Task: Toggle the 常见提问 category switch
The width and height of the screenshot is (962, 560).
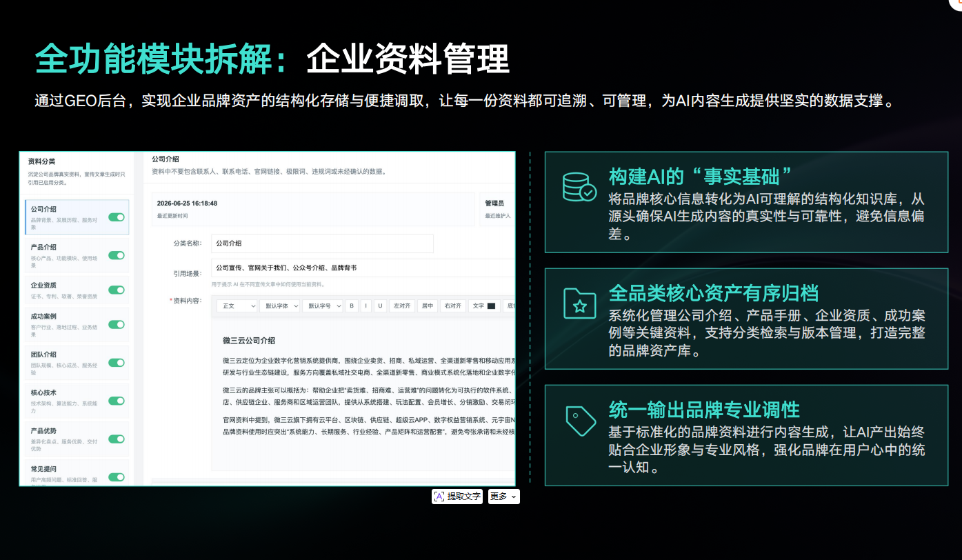Action: (117, 477)
